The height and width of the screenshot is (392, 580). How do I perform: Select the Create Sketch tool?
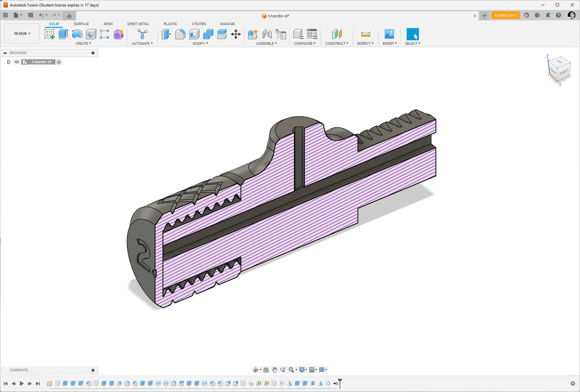click(49, 34)
